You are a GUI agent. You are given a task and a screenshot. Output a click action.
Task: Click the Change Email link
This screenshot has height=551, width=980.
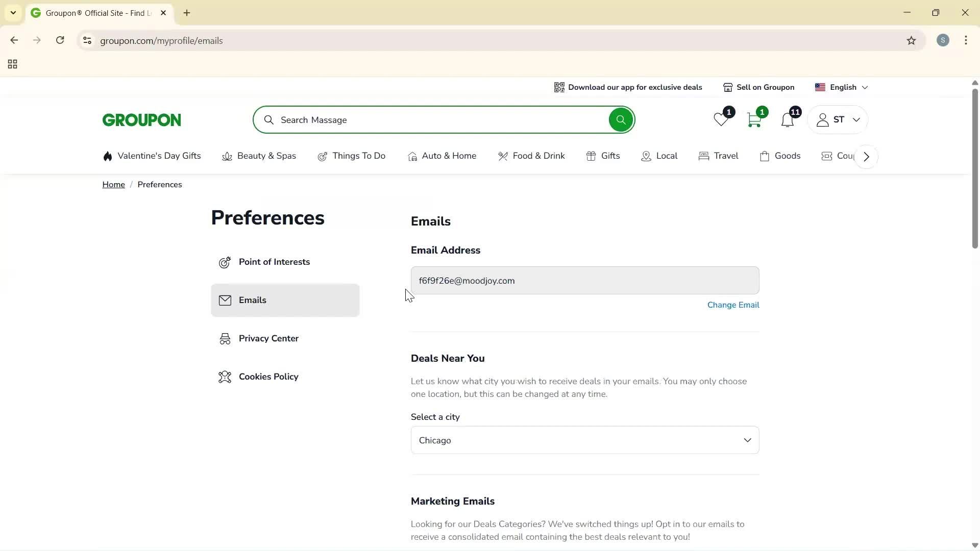pos(733,305)
